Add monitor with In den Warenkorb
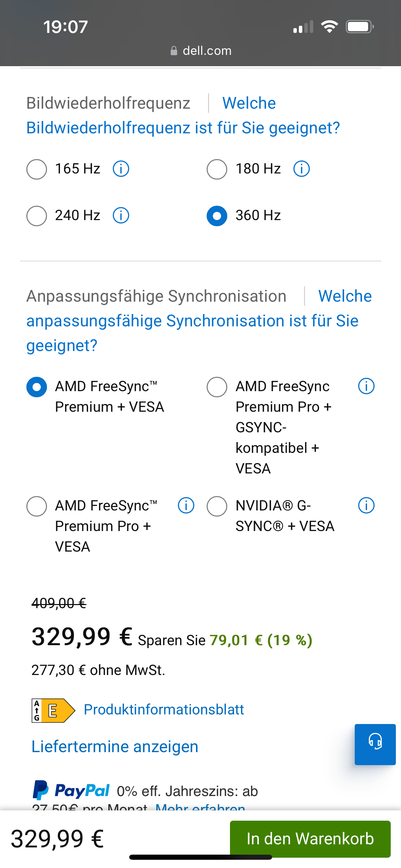 click(x=310, y=839)
